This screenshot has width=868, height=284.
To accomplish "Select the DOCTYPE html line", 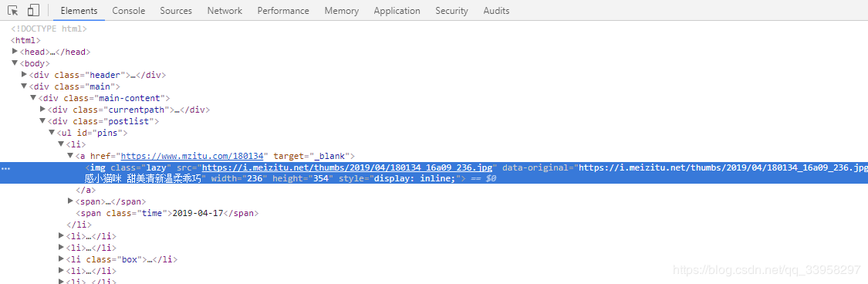I will (x=49, y=29).
